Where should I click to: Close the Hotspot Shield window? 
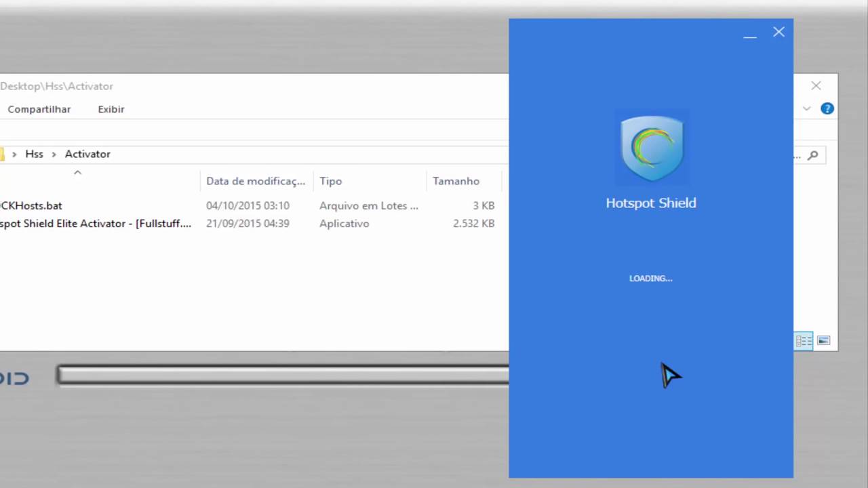[778, 32]
